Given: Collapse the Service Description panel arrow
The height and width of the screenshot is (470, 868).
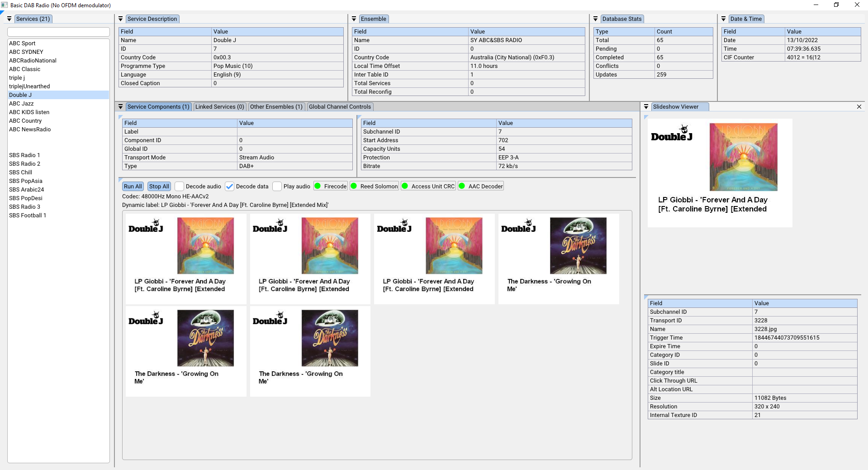Looking at the screenshot, I should click(x=120, y=19).
